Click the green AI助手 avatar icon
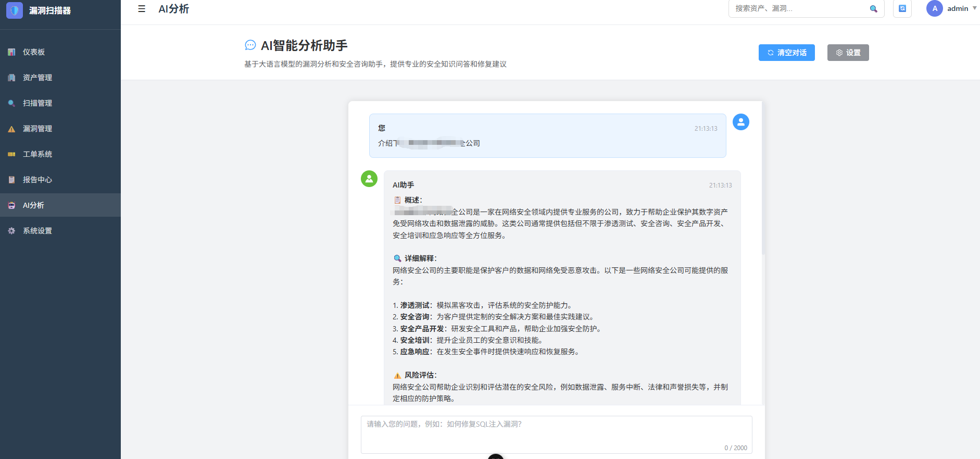Screen dimensions: 980x459 (369, 179)
